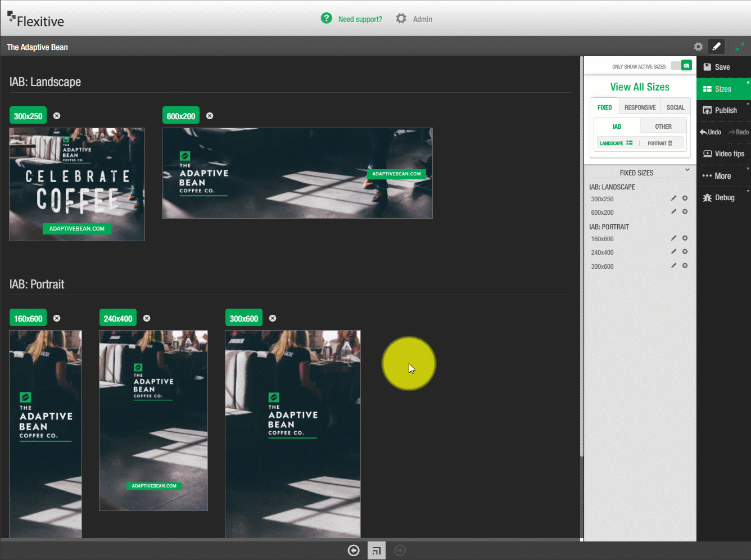Remove the 300x250 banner size
The height and width of the screenshot is (560, 751).
[x=57, y=116]
